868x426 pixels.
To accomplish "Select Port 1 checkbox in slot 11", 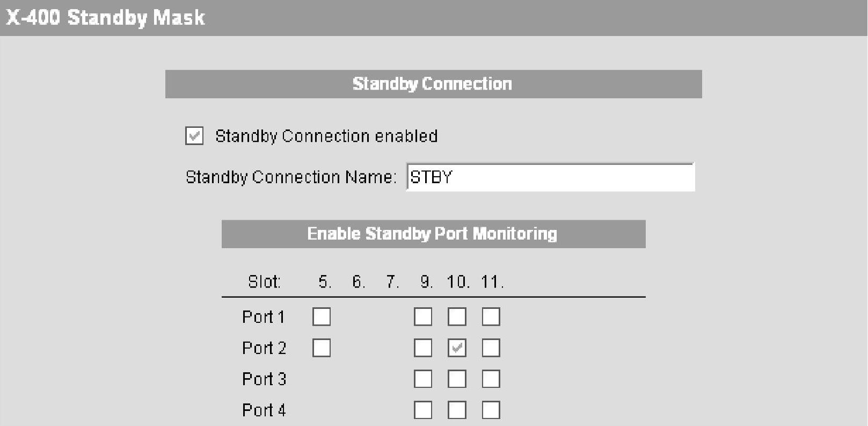I will click(x=491, y=317).
